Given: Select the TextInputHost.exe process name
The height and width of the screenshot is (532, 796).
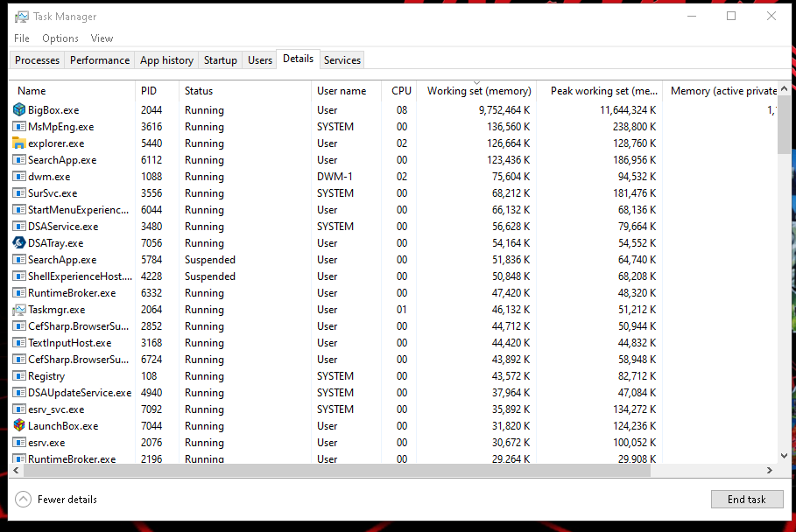Looking at the screenshot, I should click(69, 343).
